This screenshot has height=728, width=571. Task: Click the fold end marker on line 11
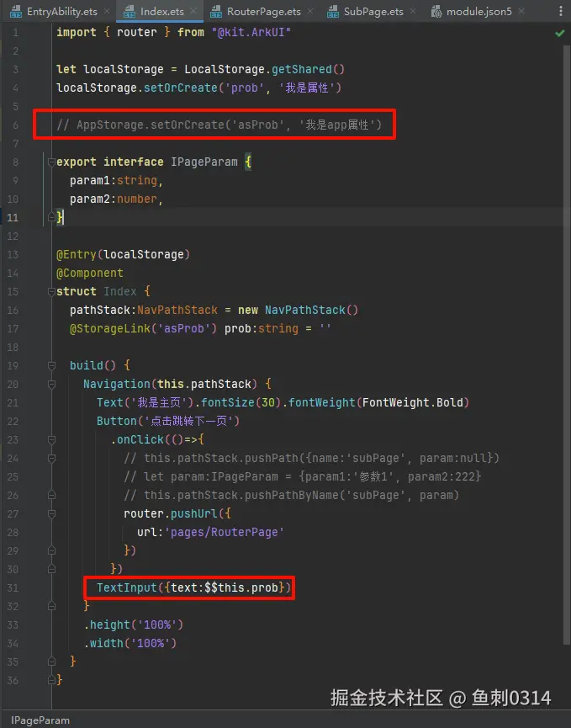click(51, 217)
